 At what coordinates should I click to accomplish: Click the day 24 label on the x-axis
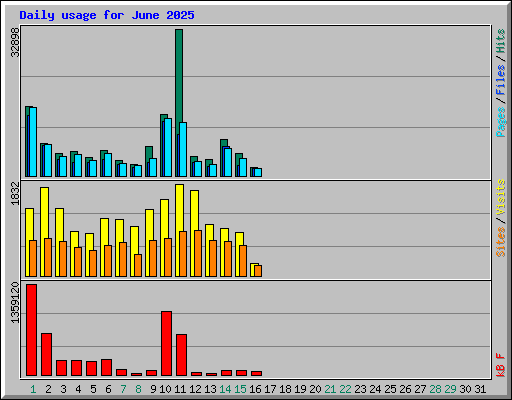(x=375, y=389)
